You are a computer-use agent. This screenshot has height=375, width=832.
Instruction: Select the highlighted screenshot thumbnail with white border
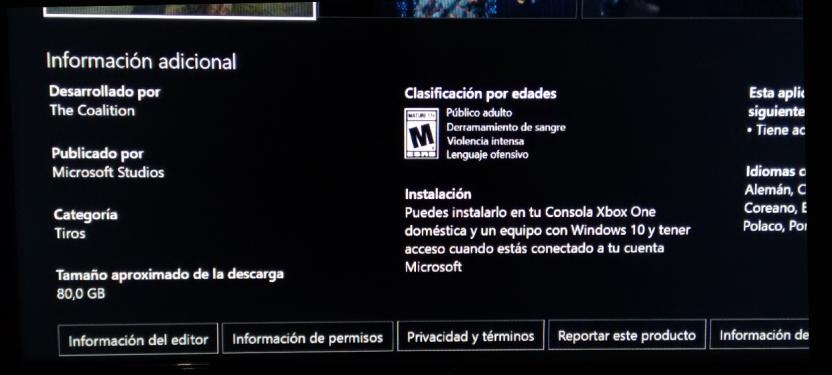(180, 10)
